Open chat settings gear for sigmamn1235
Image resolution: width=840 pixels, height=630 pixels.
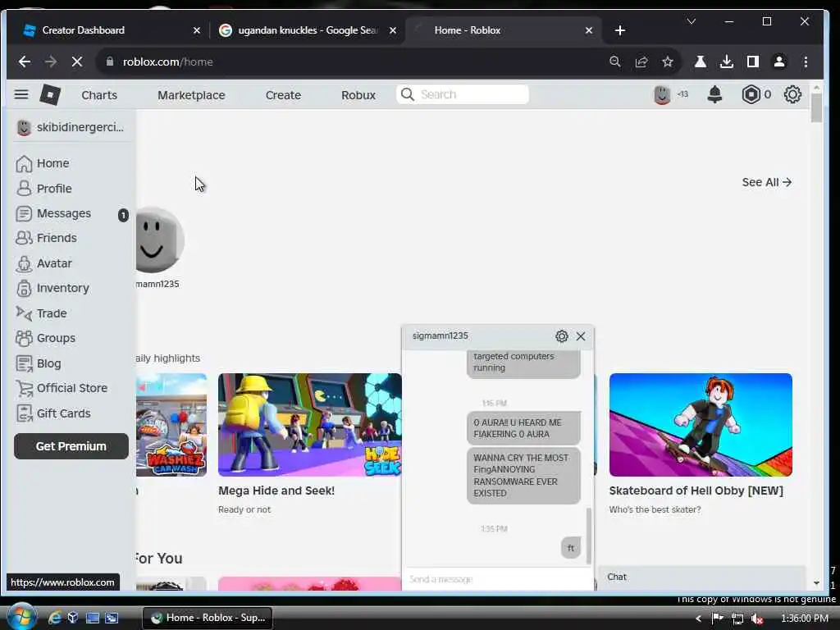click(x=561, y=336)
